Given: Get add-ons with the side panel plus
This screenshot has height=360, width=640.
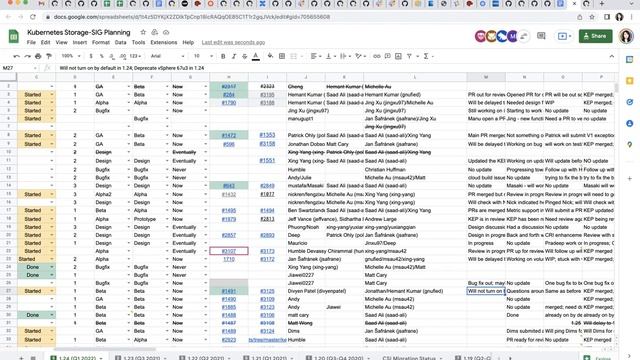Looking at the screenshot, I should [629, 179].
